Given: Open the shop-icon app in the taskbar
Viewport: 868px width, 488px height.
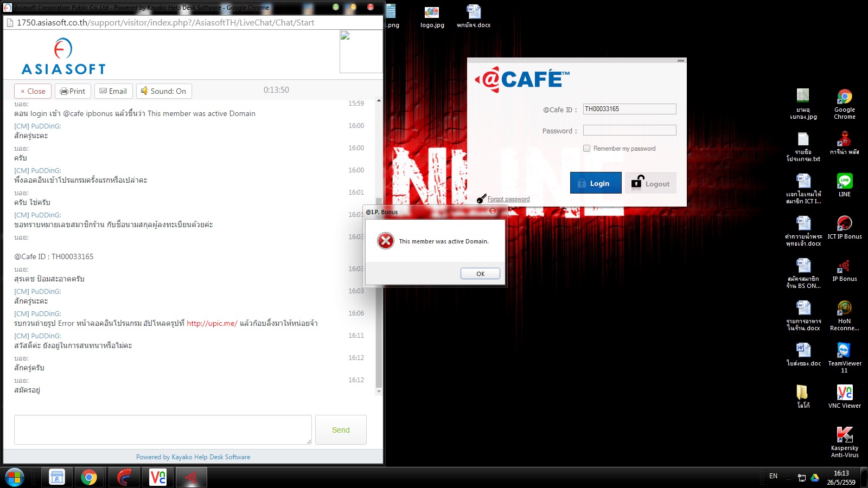Looking at the screenshot, I should pos(57,477).
